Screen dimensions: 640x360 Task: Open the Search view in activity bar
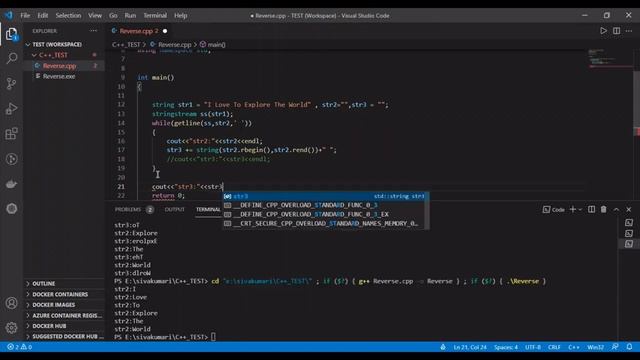coord(11,58)
